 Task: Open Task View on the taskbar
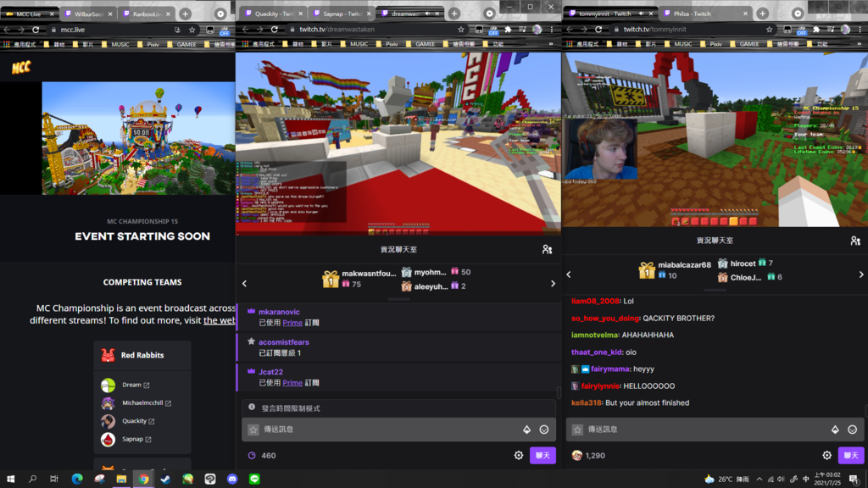(53, 480)
